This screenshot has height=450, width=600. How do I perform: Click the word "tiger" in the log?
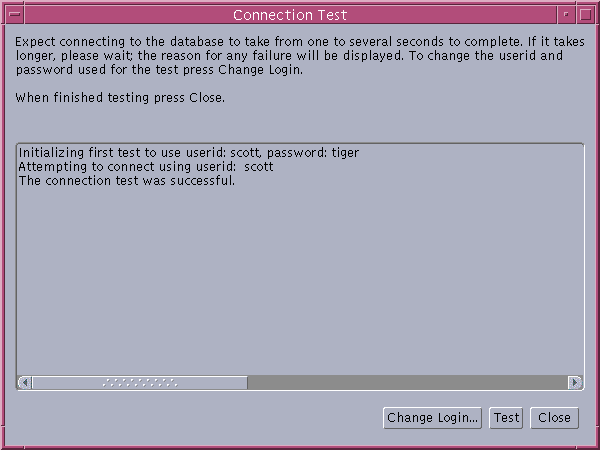point(343,153)
